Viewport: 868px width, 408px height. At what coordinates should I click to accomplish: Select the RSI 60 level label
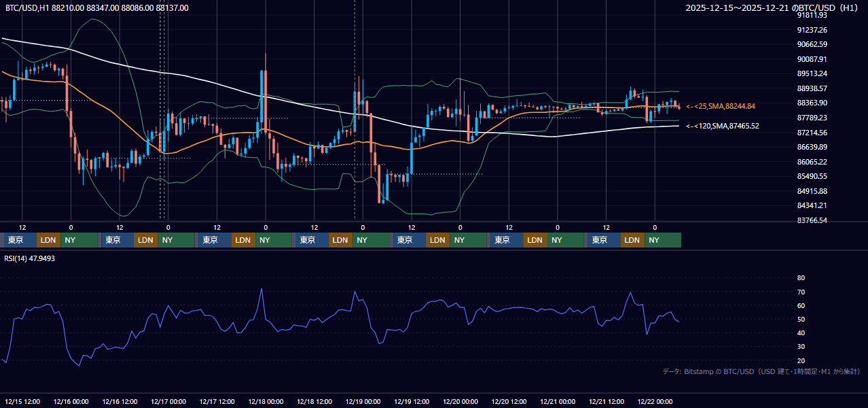(801, 305)
